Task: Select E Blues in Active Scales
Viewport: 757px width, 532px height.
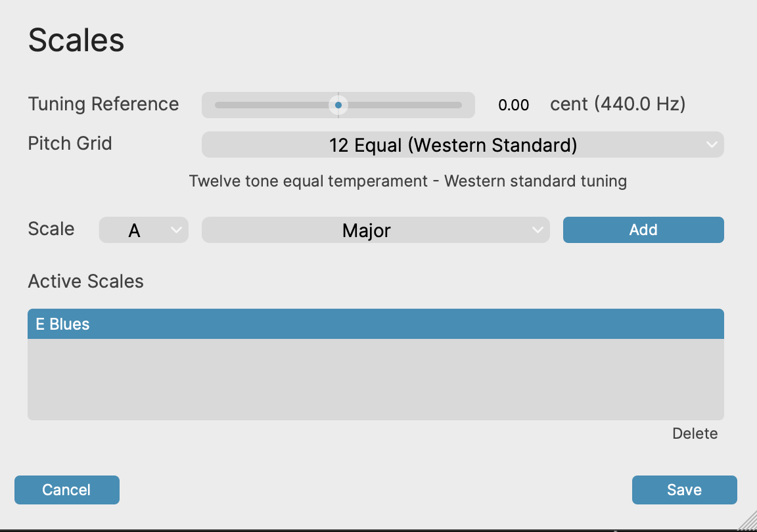Action: (x=375, y=324)
